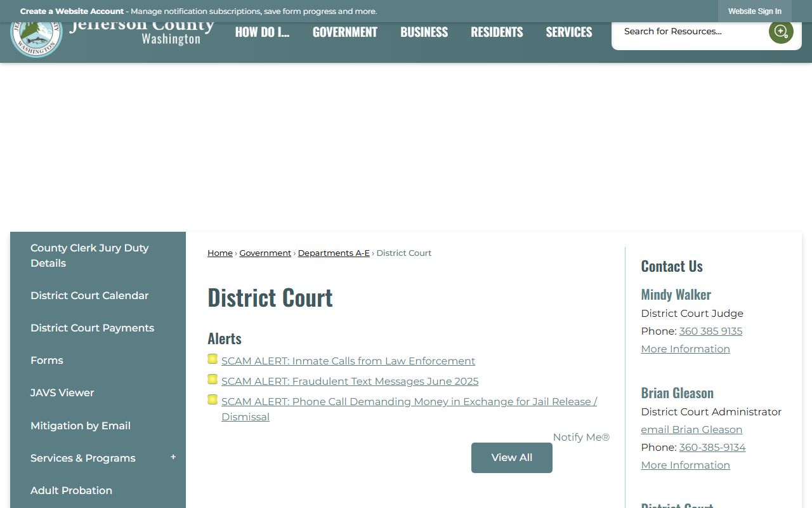812x508 pixels.
Task: Open More Information for Mindy Walker
Action: tap(685, 349)
